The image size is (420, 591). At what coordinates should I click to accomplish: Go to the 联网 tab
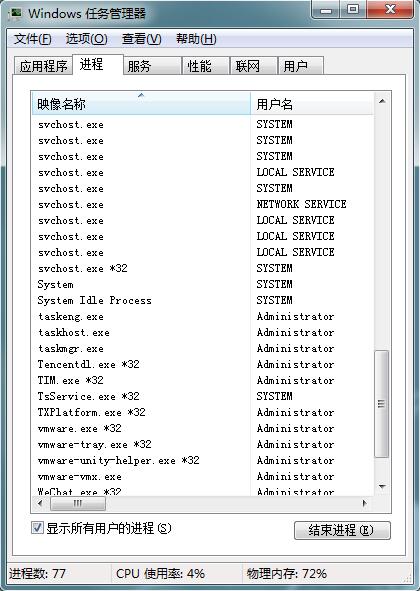click(253, 66)
